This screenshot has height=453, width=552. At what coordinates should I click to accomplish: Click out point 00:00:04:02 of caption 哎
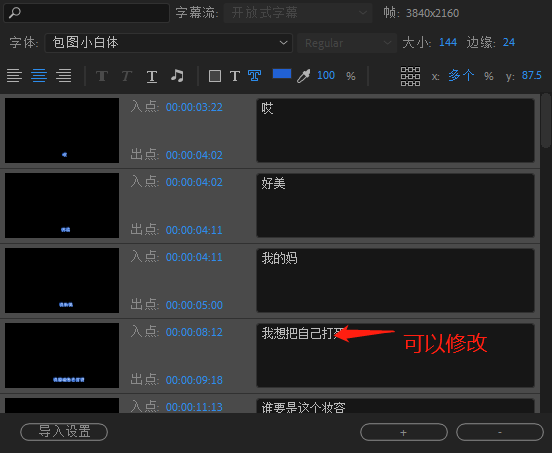click(194, 155)
